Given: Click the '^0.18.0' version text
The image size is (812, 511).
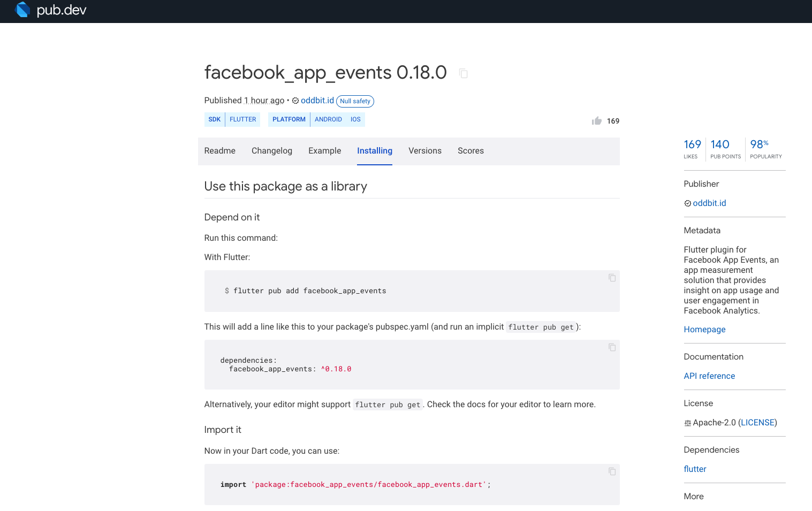Looking at the screenshot, I should [336, 369].
